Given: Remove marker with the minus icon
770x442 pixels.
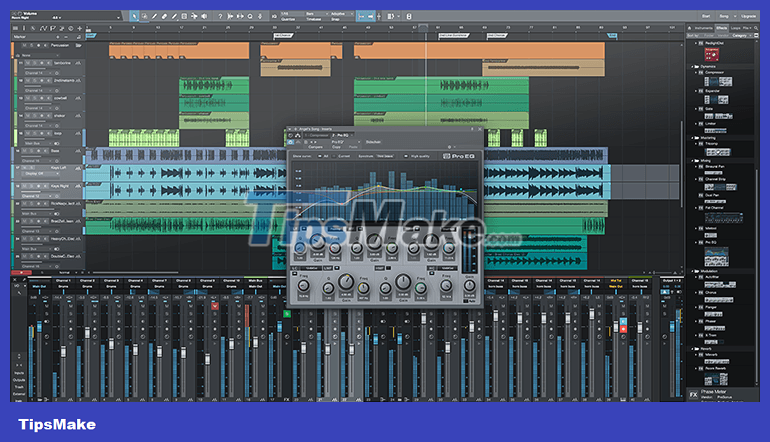Looking at the screenshot, I should pos(66,37).
